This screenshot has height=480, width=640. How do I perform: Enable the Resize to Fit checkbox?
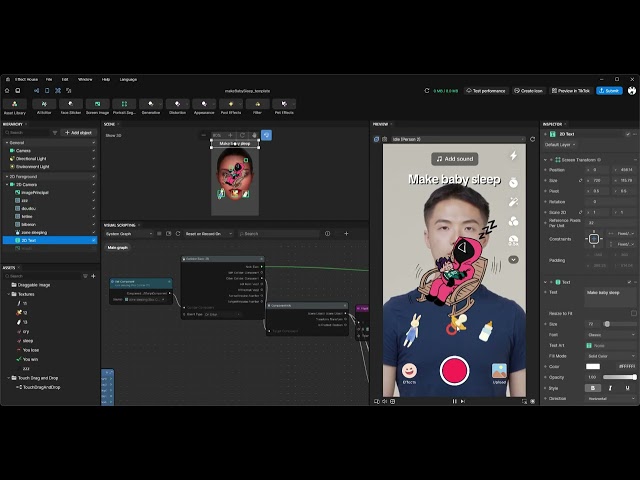[633, 313]
